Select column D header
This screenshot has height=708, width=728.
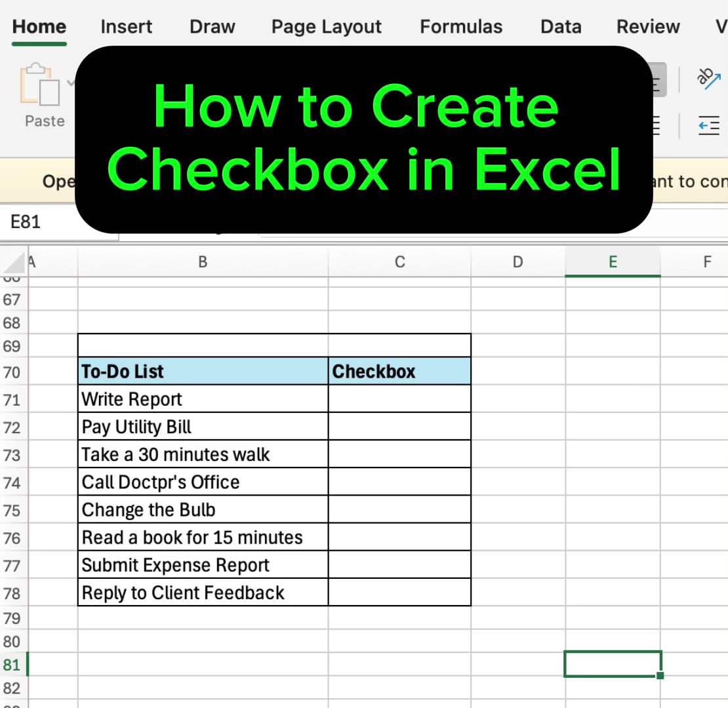pos(518,262)
